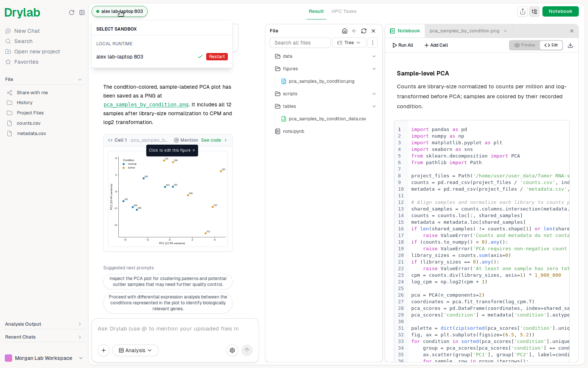Image resolution: width=588 pixels, height=368 pixels.
Task: Switch notebook to Preview mode
Action: pos(525,45)
